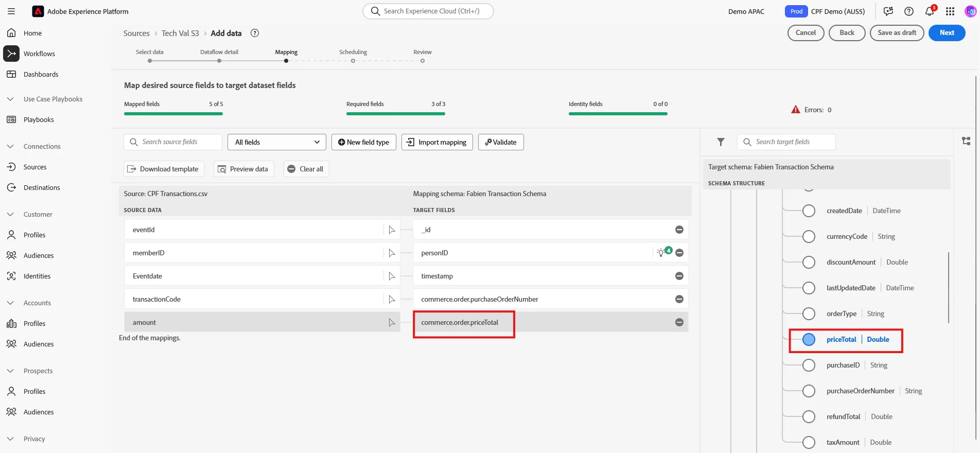Click the Validate button
This screenshot has width=980, height=453.
(501, 142)
